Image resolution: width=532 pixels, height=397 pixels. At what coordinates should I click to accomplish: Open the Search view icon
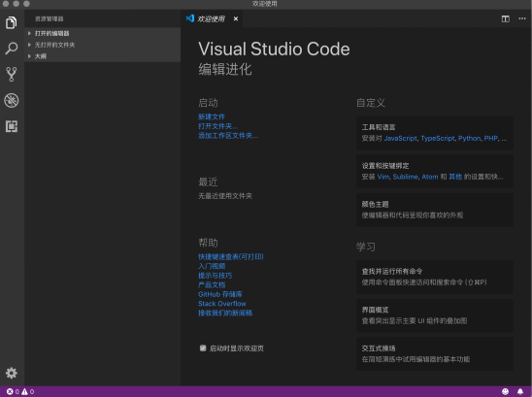click(12, 49)
